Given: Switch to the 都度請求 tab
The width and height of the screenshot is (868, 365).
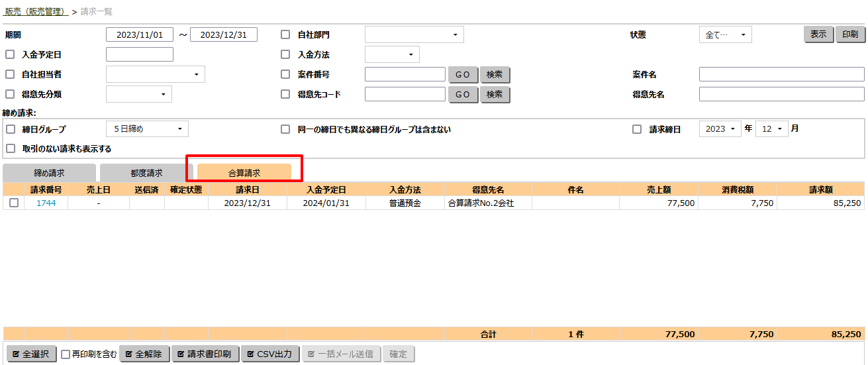Looking at the screenshot, I should (x=146, y=173).
